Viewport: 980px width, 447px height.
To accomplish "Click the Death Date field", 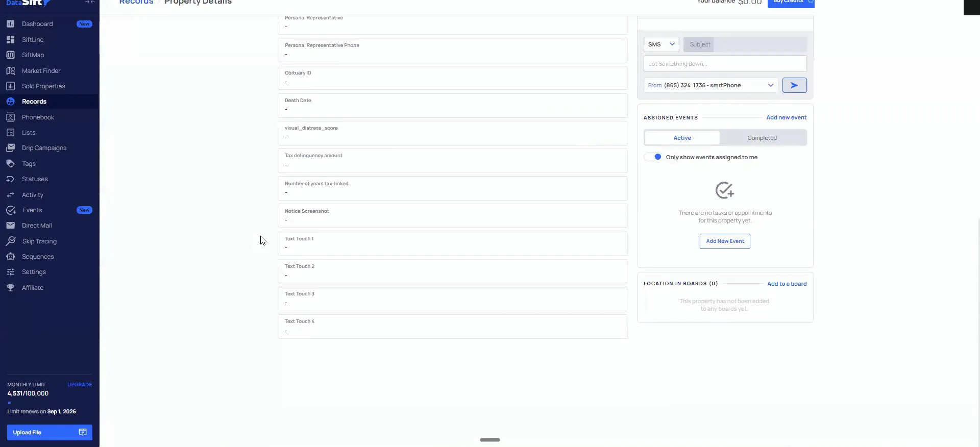I will click(452, 106).
